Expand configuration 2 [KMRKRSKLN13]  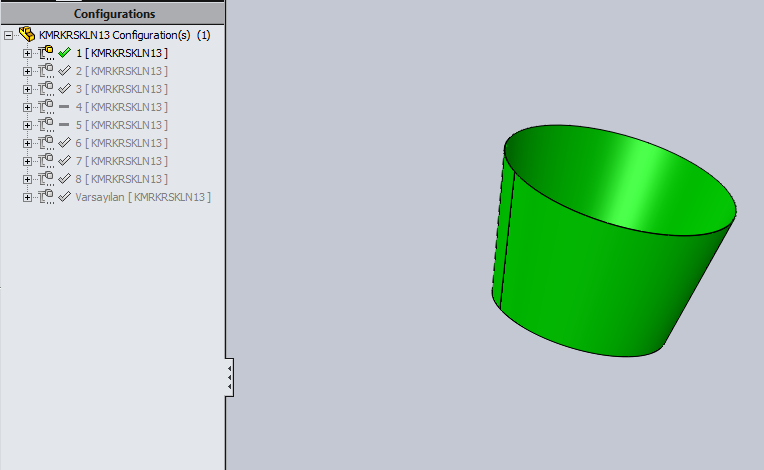[x=27, y=71]
